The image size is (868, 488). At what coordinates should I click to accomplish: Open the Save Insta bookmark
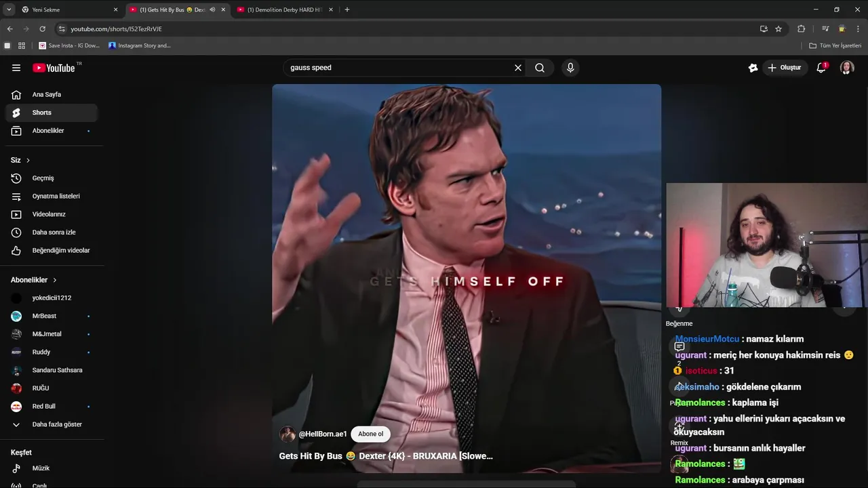click(69, 45)
